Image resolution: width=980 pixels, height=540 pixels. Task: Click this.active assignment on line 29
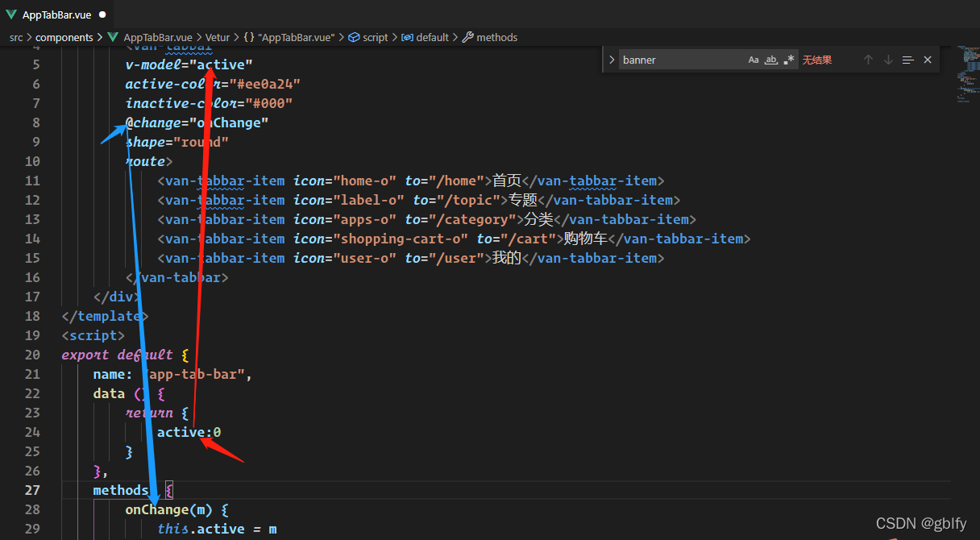click(x=217, y=529)
